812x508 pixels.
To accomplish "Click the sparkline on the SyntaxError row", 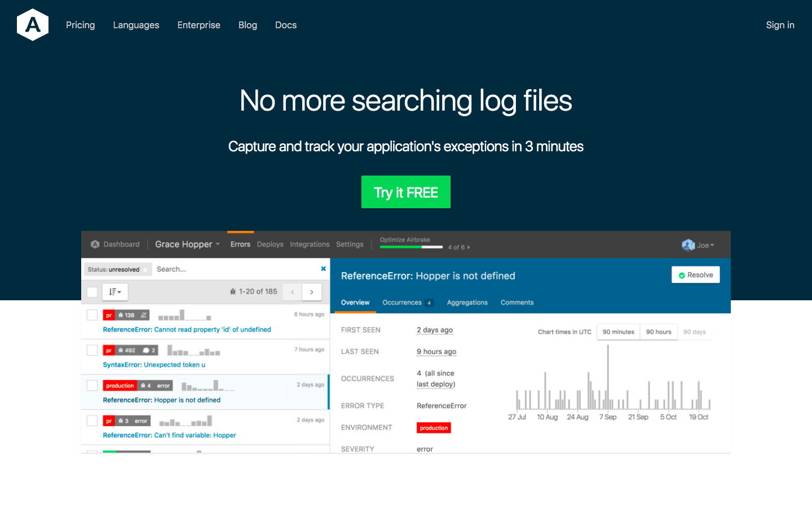I will pos(193,351).
